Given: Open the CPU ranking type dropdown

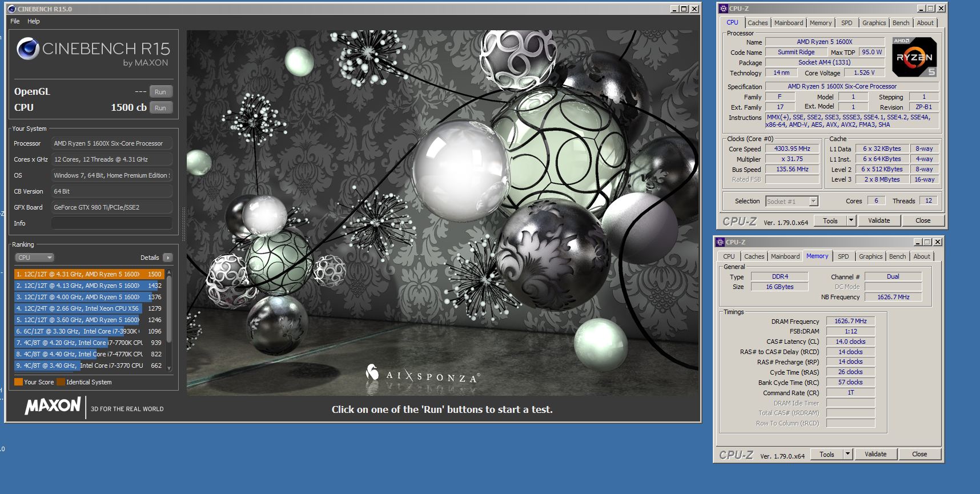Looking at the screenshot, I should click(x=34, y=258).
